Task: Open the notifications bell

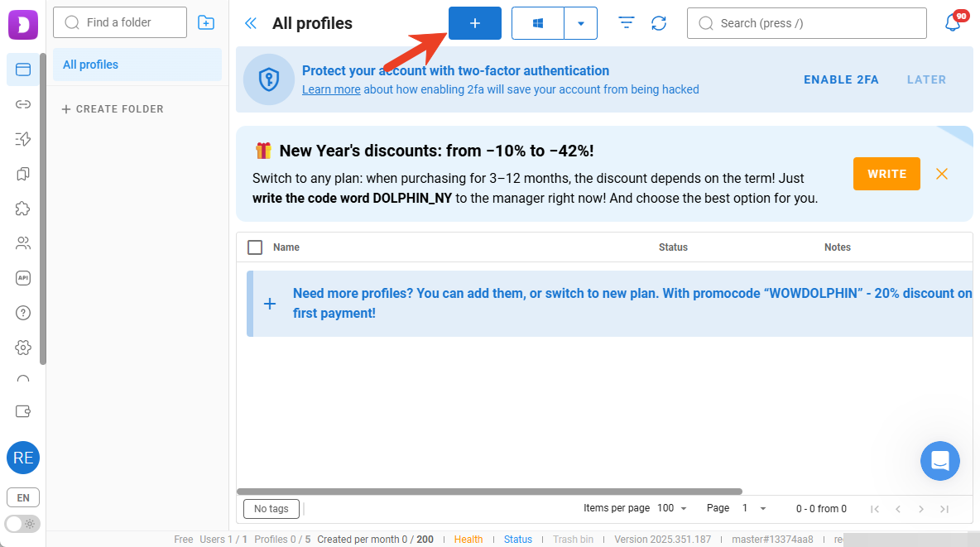Action: 953,23
